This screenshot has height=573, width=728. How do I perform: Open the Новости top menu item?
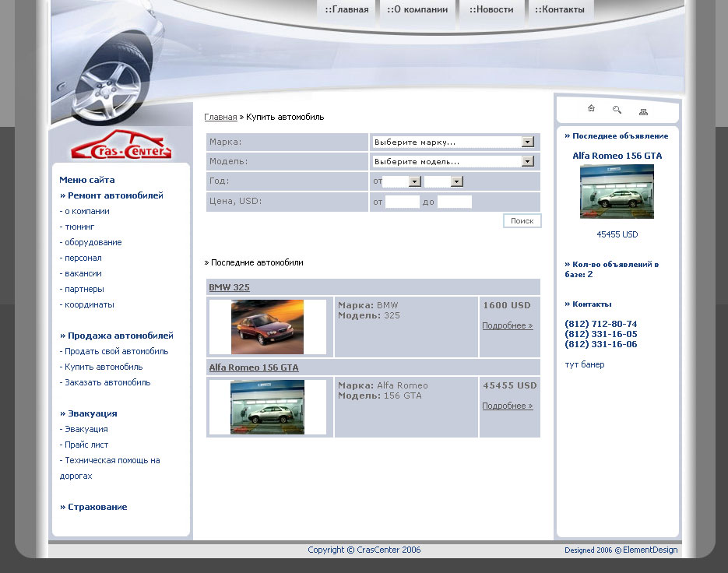pos(491,10)
